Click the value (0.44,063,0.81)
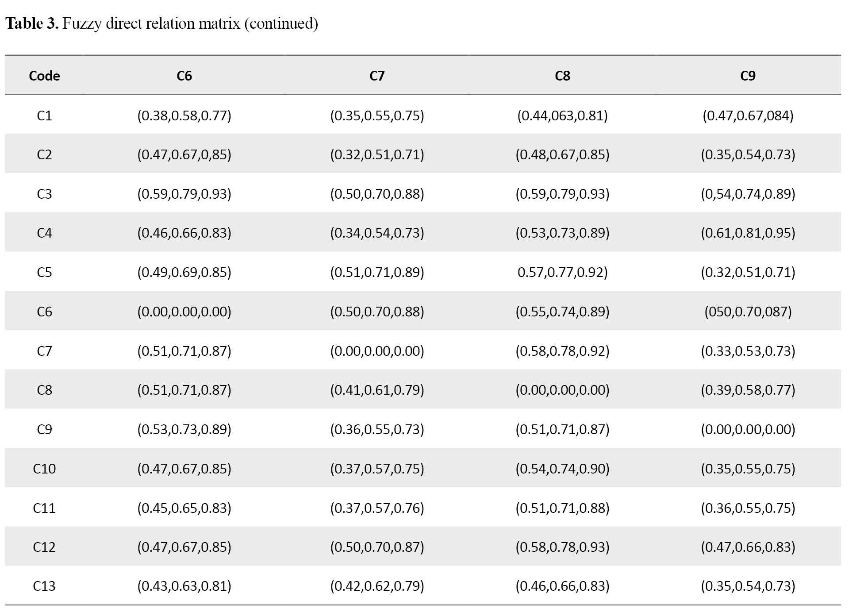 click(x=562, y=115)
